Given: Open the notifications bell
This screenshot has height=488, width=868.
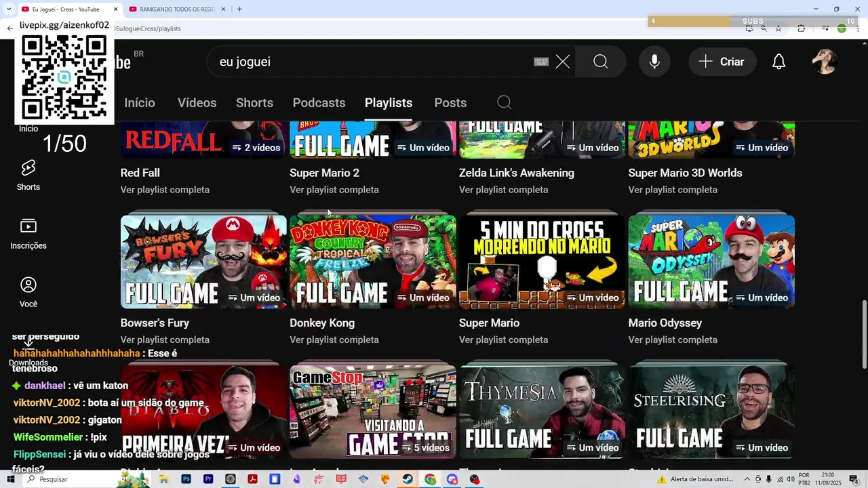Looking at the screenshot, I should click(779, 62).
